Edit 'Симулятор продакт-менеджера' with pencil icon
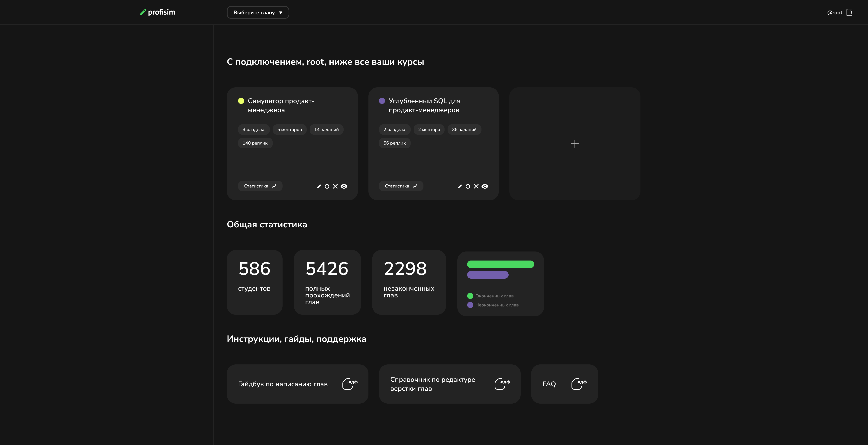 (319, 186)
